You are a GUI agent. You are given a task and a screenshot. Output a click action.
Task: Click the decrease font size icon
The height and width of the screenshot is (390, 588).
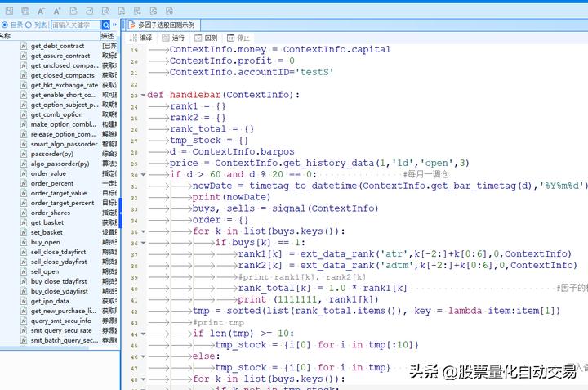point(42,11)
